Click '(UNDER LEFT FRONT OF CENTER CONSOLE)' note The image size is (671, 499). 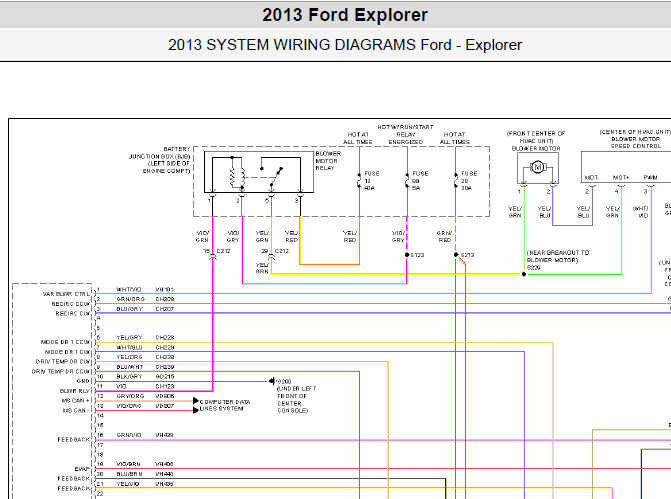297,399
